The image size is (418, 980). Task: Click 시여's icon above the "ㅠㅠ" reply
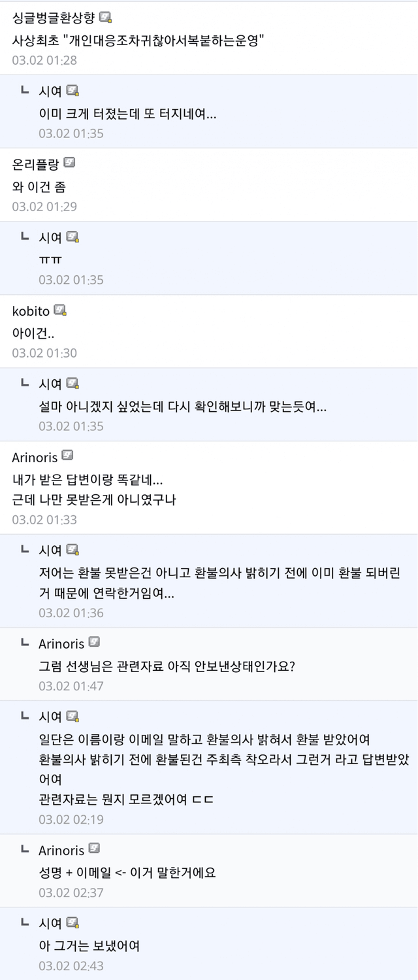click(x=72, y=237)
